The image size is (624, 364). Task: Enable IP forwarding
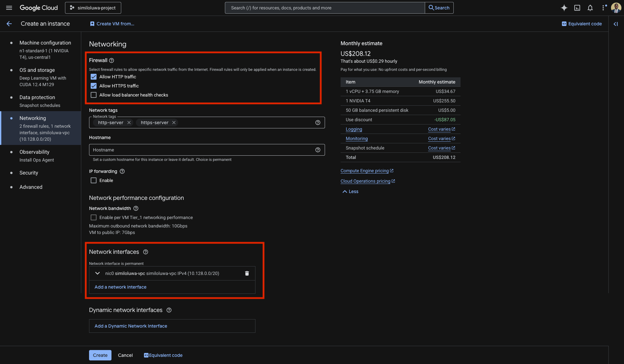coord(94,180)
